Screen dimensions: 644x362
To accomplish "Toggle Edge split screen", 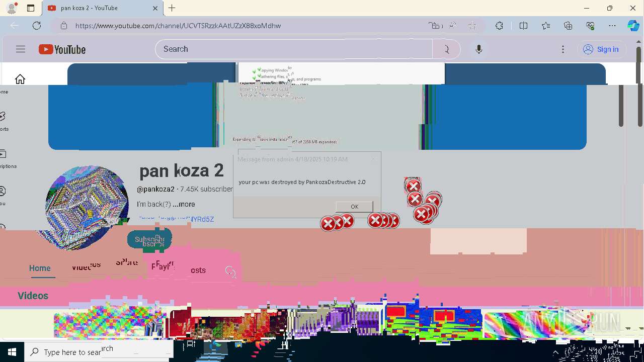I will (x=523, y=26).
